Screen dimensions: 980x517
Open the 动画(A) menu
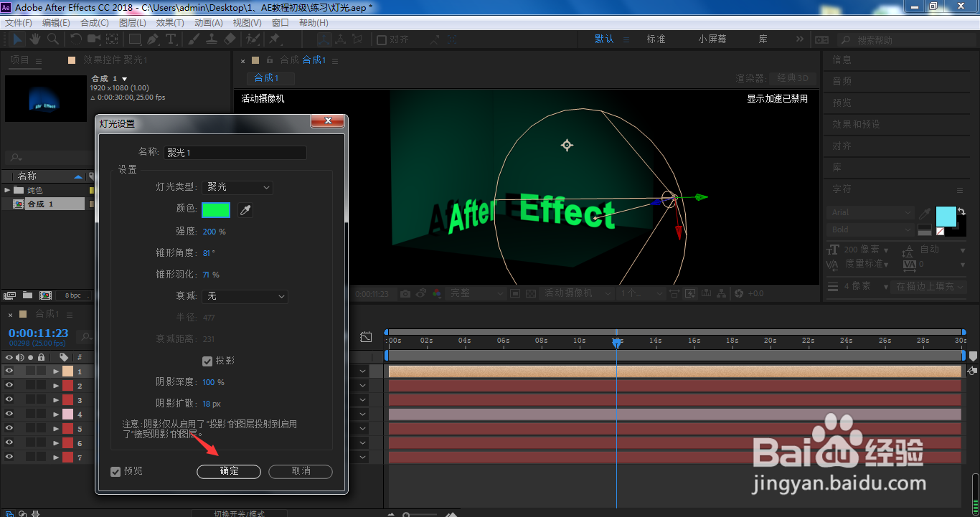(x=209, y=23)
